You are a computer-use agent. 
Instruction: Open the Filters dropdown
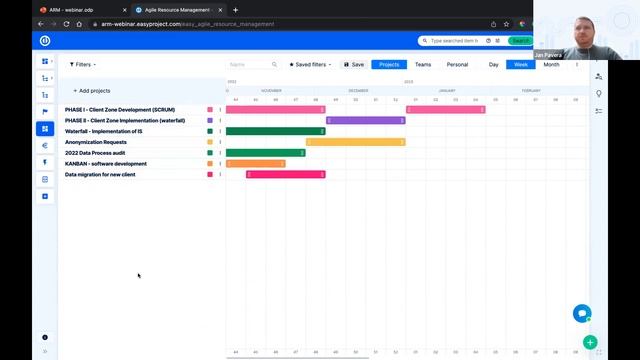coord(83,64)
